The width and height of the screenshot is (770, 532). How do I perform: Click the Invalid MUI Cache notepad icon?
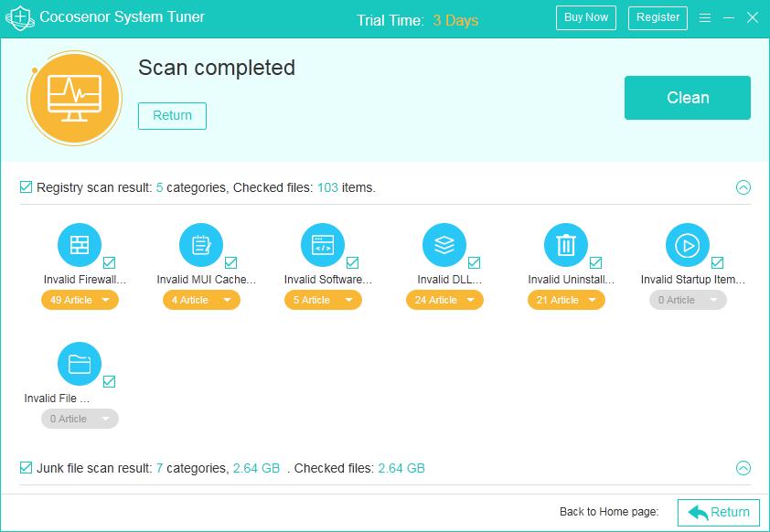(x=201, y=245)
